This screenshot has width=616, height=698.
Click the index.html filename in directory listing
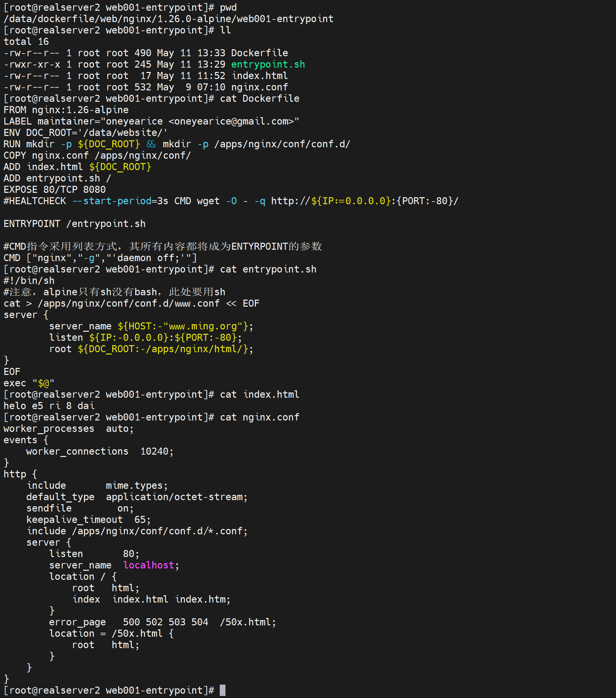click(259, 75)
